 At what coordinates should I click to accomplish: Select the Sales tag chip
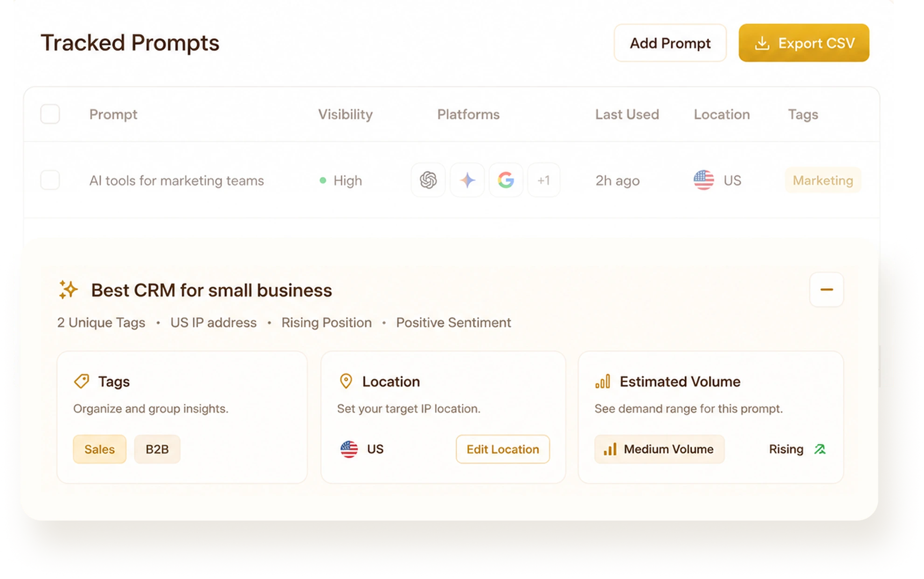coord(99,449)
